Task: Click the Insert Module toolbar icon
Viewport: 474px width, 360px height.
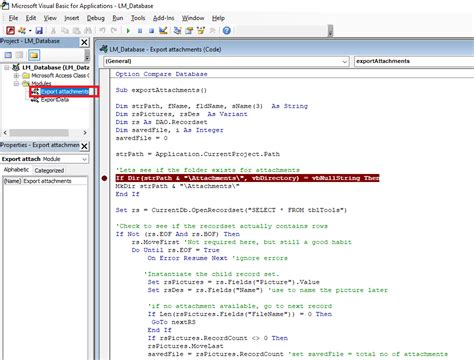Action: tap(22, 31)
